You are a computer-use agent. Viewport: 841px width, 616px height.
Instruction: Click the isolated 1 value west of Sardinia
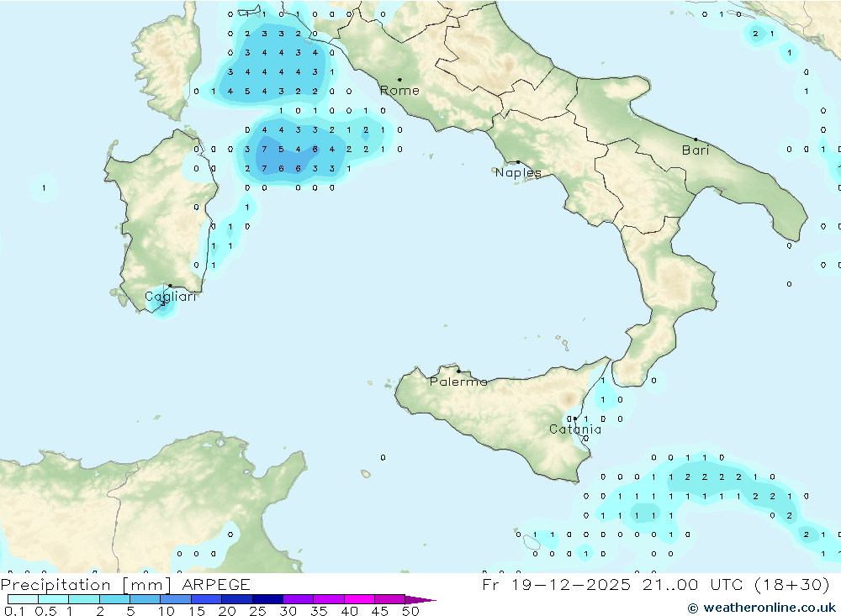[x=44, y=187]
